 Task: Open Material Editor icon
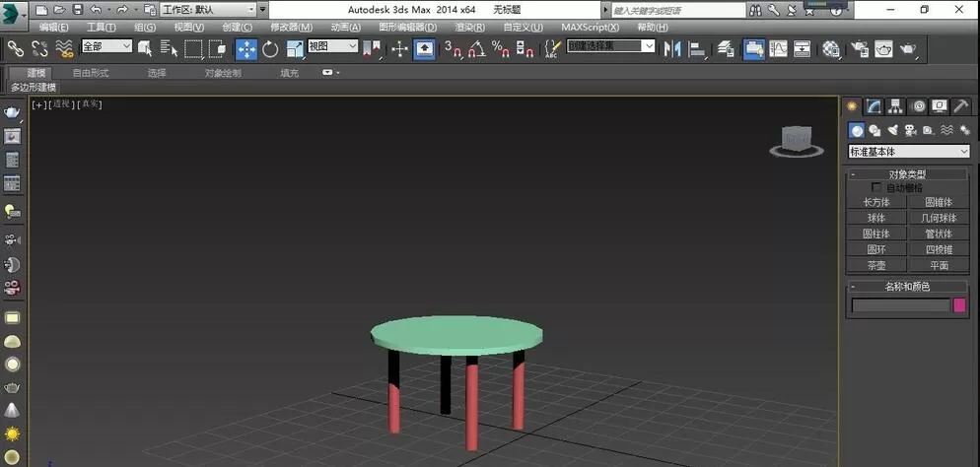coord(830,48)
